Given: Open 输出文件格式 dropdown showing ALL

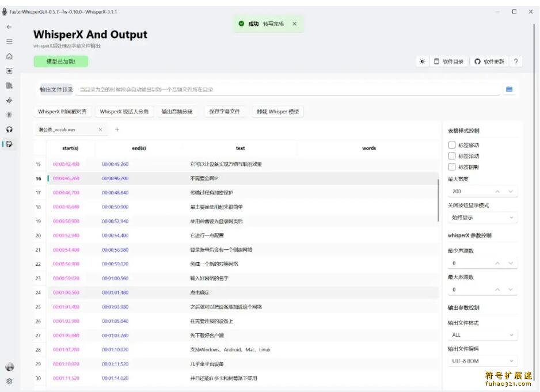Looking at the screenshot, I should pos(482,335).
